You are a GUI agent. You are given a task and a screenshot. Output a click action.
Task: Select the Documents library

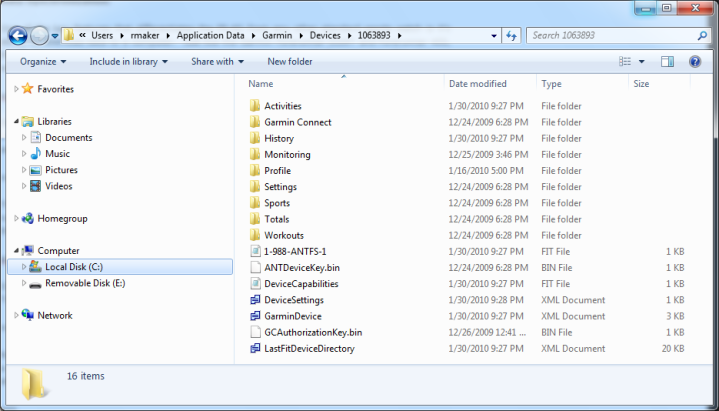pyautogui.click(x=68, y=138)
